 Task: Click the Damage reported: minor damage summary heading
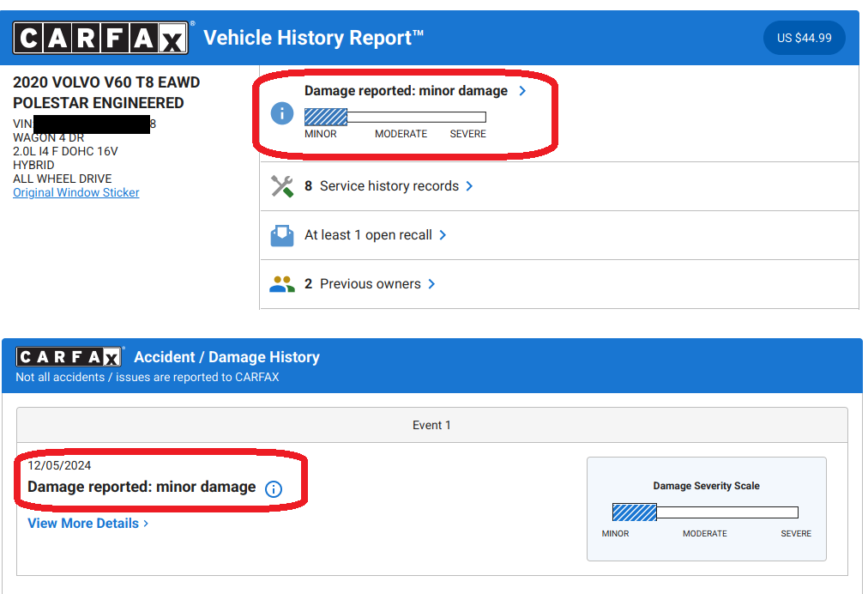tap(406, 91)
